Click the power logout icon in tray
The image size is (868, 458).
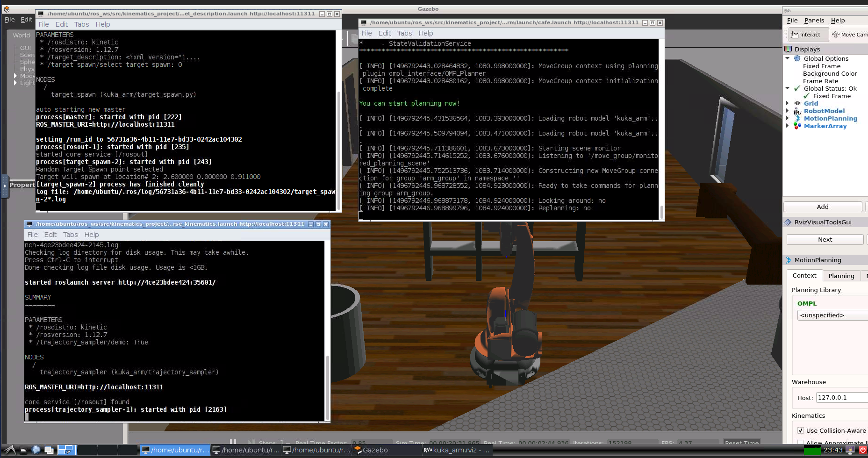point(863,450)
